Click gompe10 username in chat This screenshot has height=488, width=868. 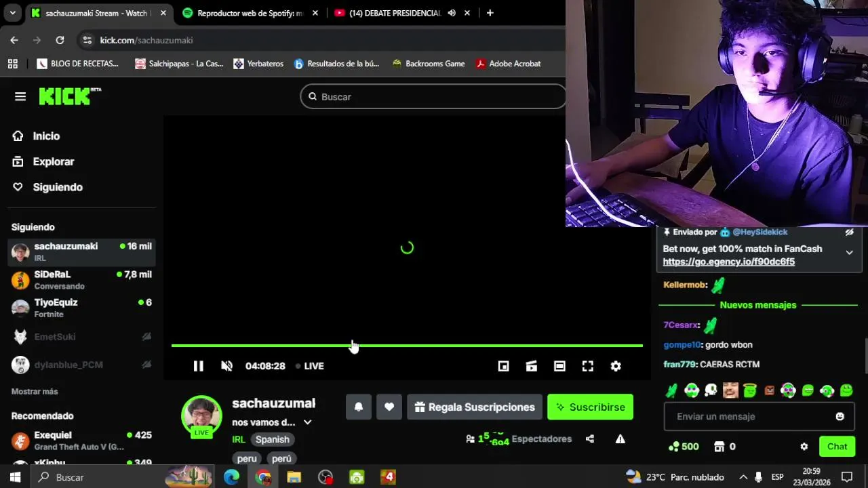[x=682, y=345]
